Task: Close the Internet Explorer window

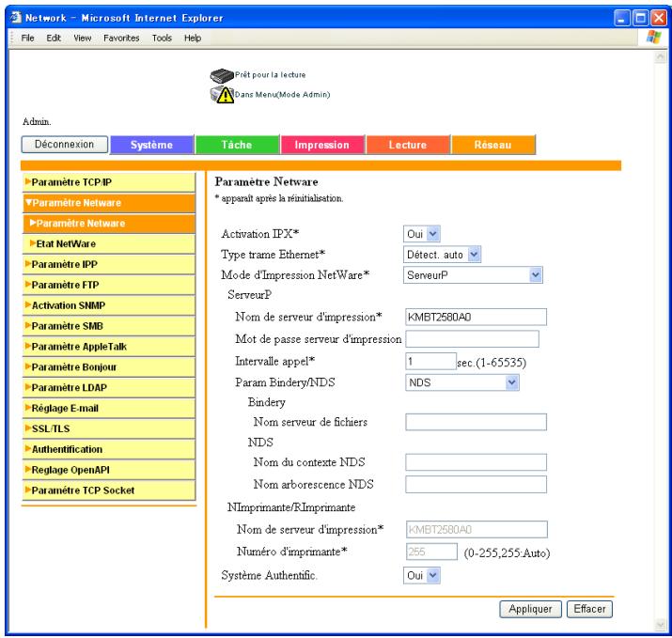Action: 659,18
